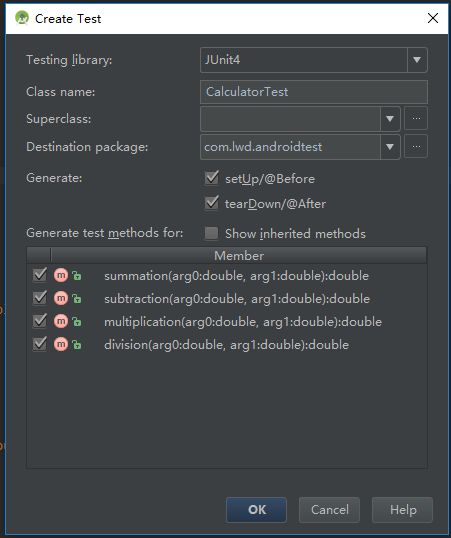Click the method icon beside summation

(x=61, y=275)
